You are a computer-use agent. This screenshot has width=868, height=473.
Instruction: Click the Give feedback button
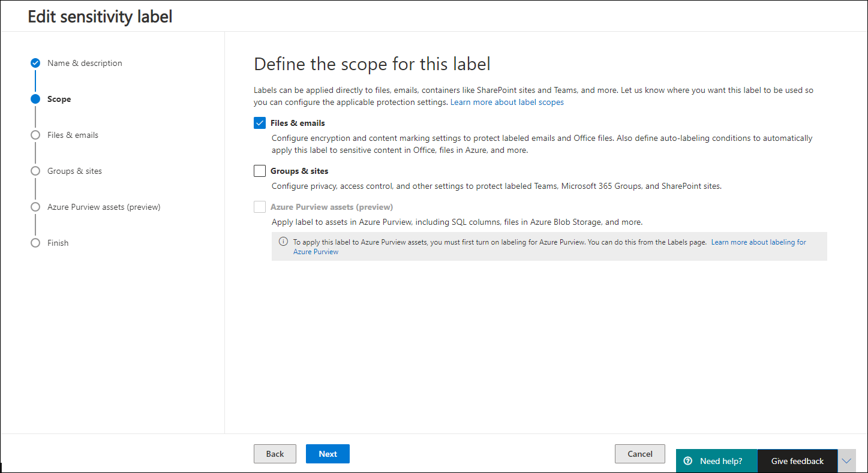pyautogui.click(x=797, y=461)
